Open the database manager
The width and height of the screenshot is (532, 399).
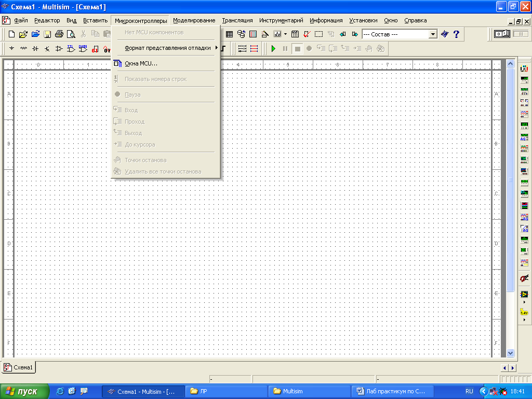coord(241,34)
